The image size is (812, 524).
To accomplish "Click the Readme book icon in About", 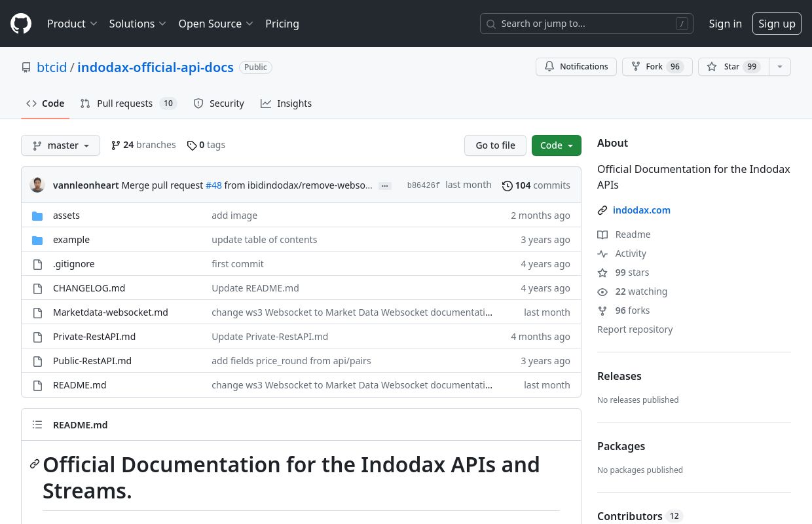I will (x=602, y=234).
